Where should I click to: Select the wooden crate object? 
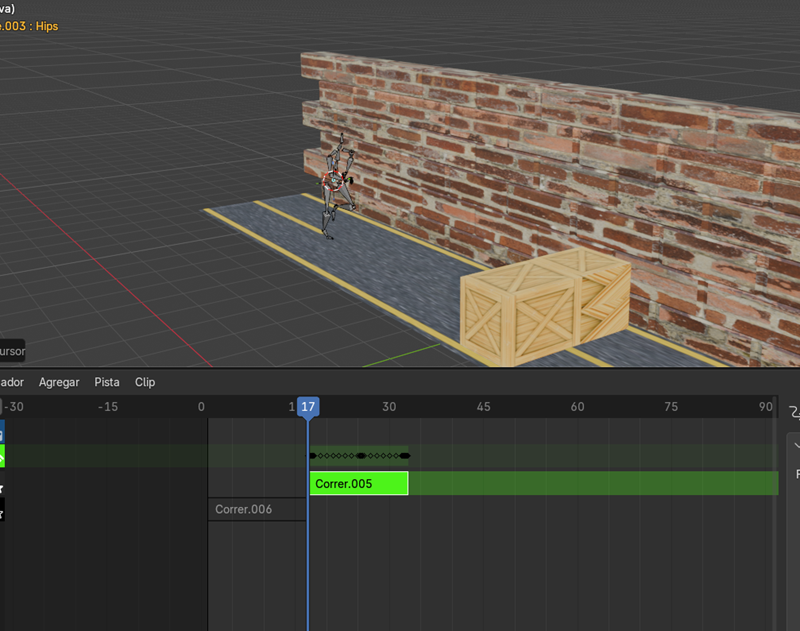point(545,305)
